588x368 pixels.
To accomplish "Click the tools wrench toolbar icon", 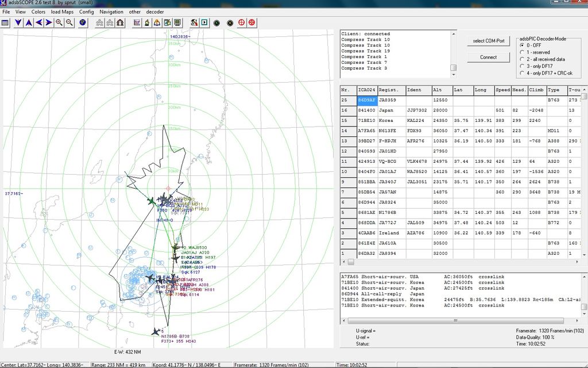I will click(194, 22).
